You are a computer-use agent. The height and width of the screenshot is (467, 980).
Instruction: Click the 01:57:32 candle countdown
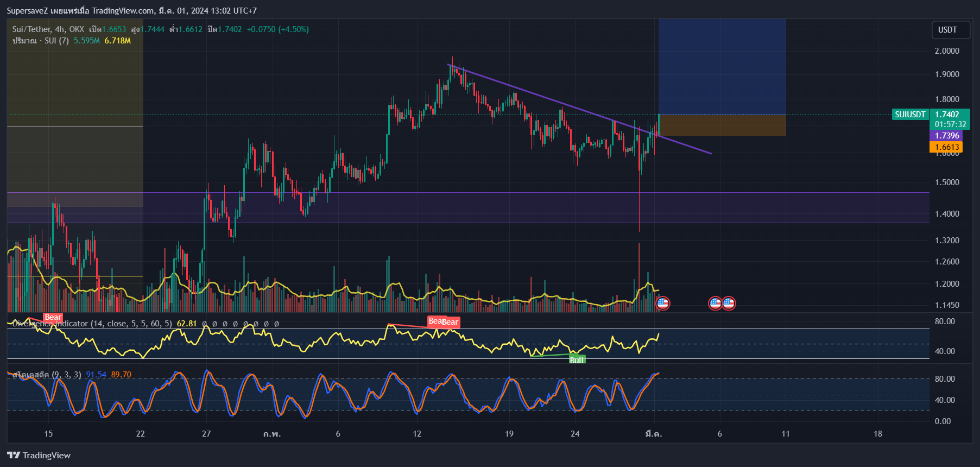[x=950, y=124]
